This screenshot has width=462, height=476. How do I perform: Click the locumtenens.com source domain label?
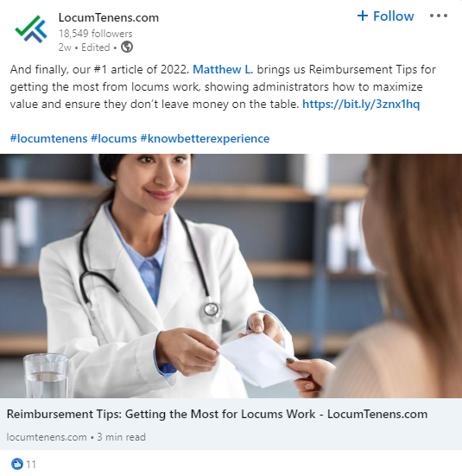(47, 437)
